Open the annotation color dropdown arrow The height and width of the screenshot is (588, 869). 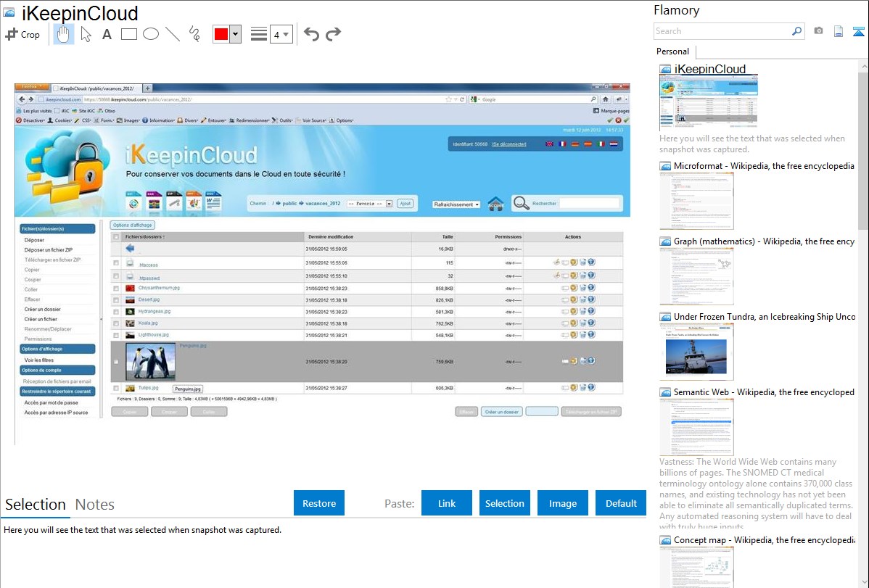click(236, 34)
